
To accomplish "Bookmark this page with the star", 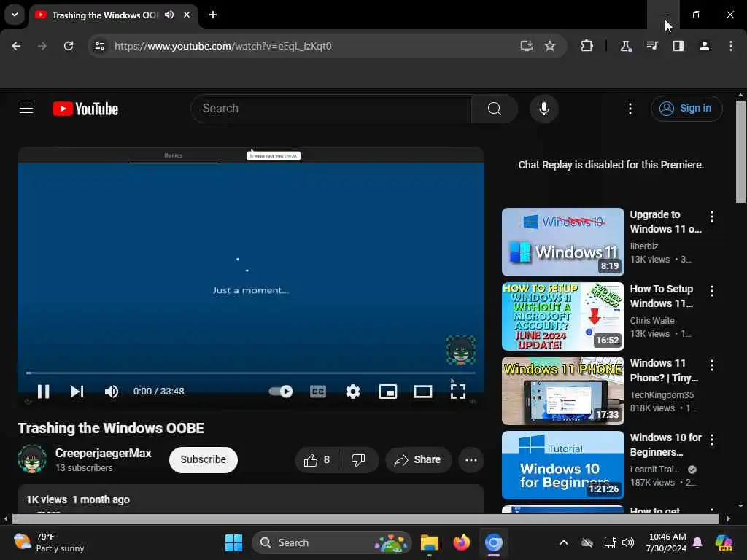I will [x=550, y=46].
